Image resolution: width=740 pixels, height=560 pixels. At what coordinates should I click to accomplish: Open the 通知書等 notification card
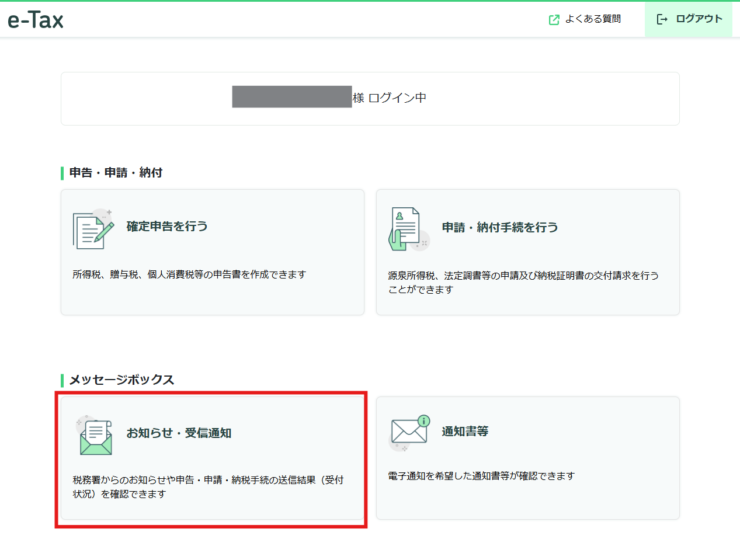527,458
